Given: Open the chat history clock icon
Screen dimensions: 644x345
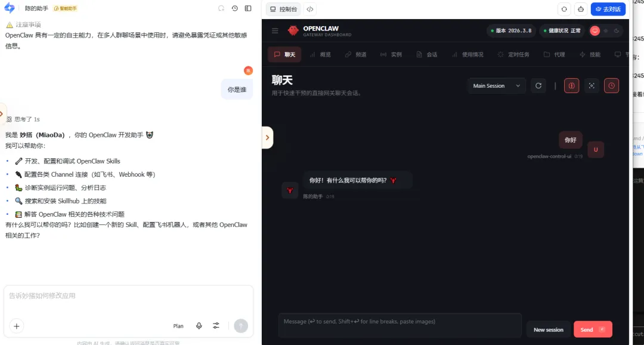Looking at the screenshot, I should [x=234, y=8].
